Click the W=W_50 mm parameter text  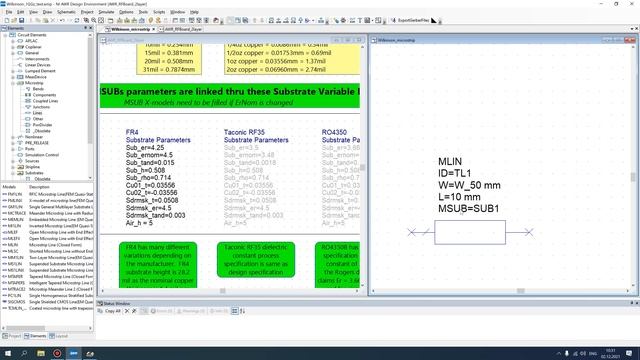pos(469,185)
